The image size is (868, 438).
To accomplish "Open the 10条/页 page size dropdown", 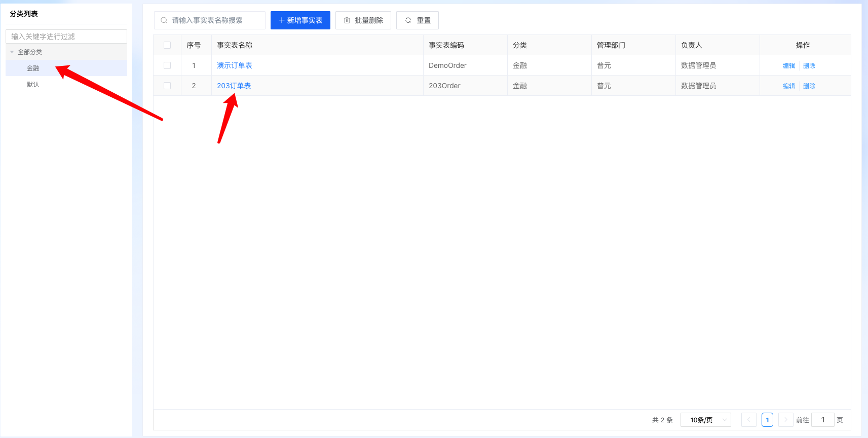I will coord(705,420).
